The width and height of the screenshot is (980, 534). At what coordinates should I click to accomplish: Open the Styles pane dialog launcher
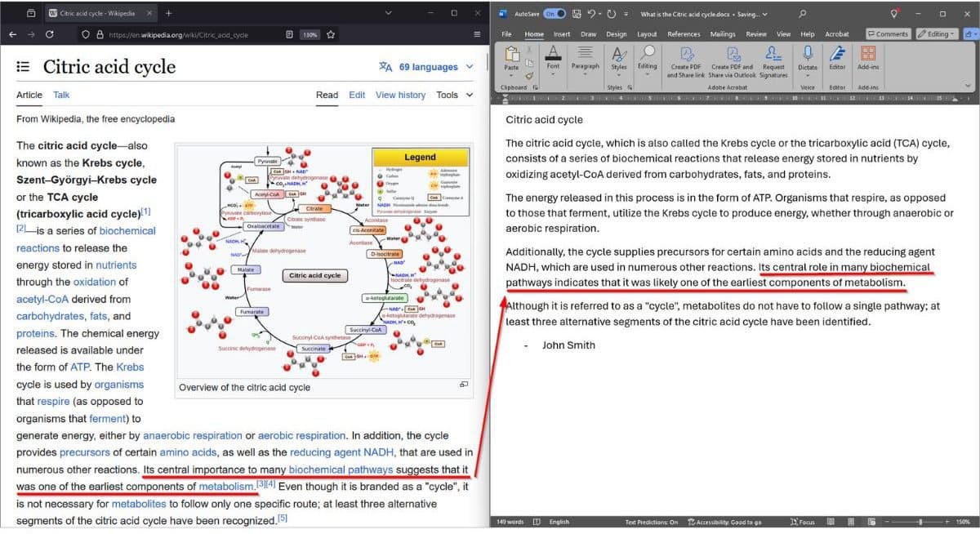[631, 87]
